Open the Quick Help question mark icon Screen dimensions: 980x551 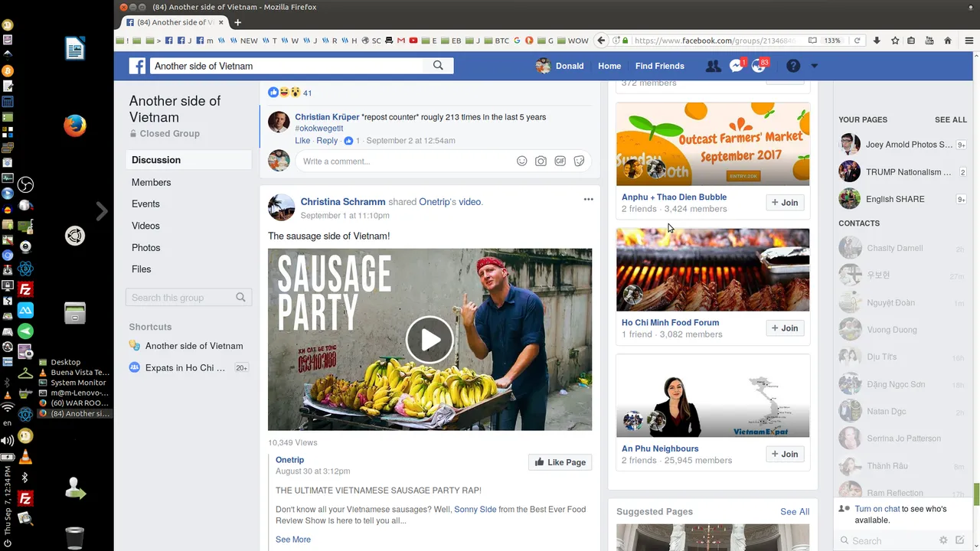793,66
